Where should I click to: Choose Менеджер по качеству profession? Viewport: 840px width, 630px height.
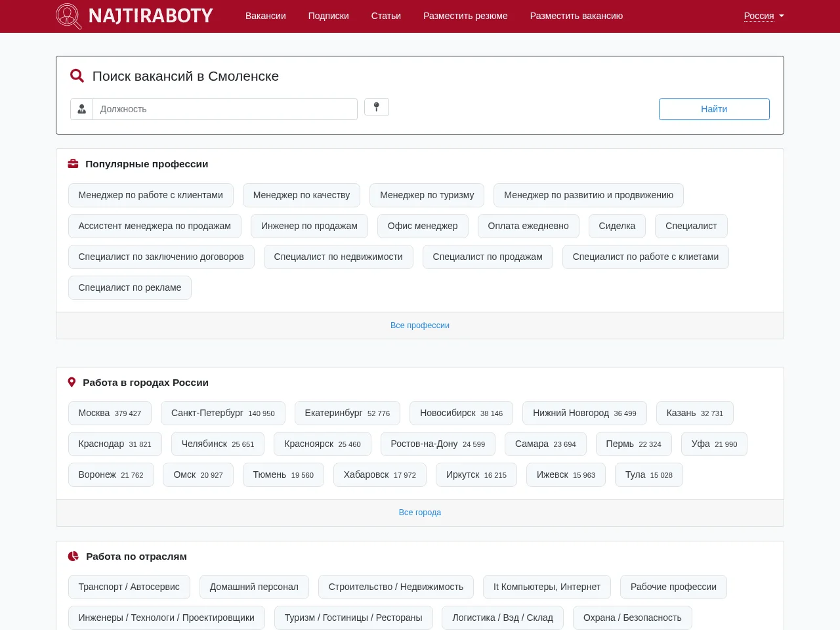pyautogui.click(x=301, y=195)
